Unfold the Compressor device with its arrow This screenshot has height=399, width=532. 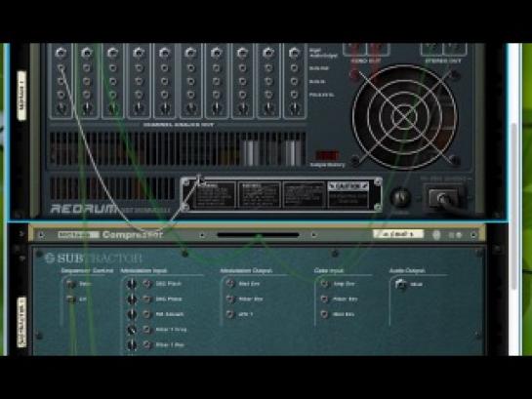point(21,234)
